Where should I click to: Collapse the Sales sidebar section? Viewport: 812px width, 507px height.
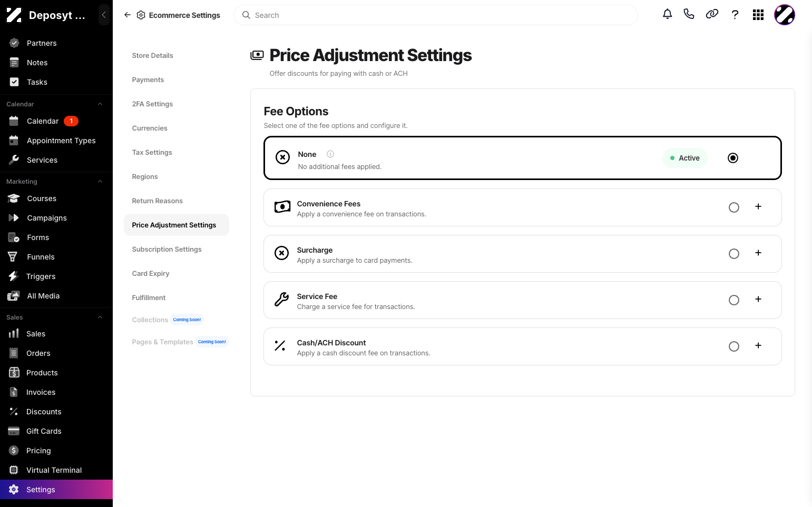pyautogui.click(x=100, y=317)
